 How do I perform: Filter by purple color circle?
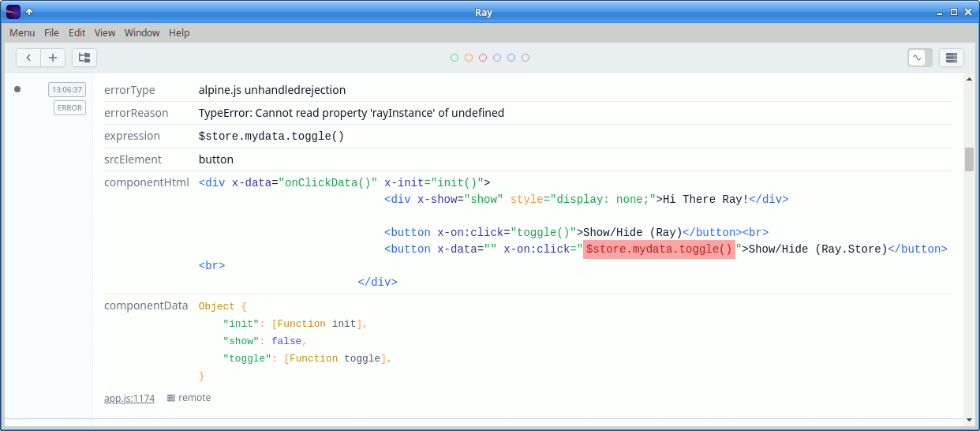[497, 58]
